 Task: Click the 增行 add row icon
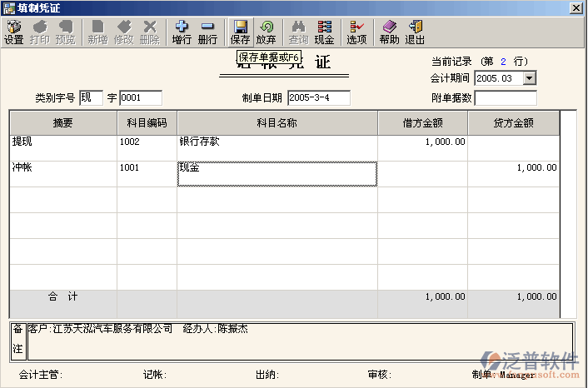point(182,32)
